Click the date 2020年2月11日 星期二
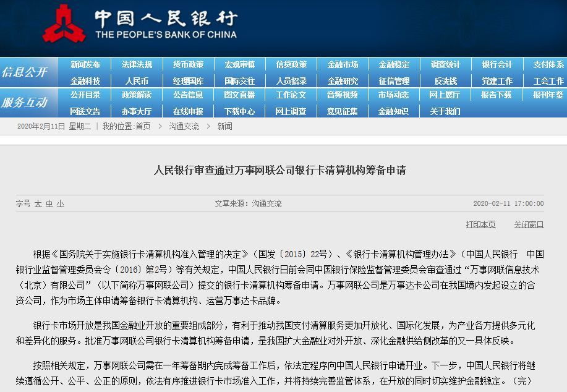Screen dimensions: 567x392 coord(54,127)
